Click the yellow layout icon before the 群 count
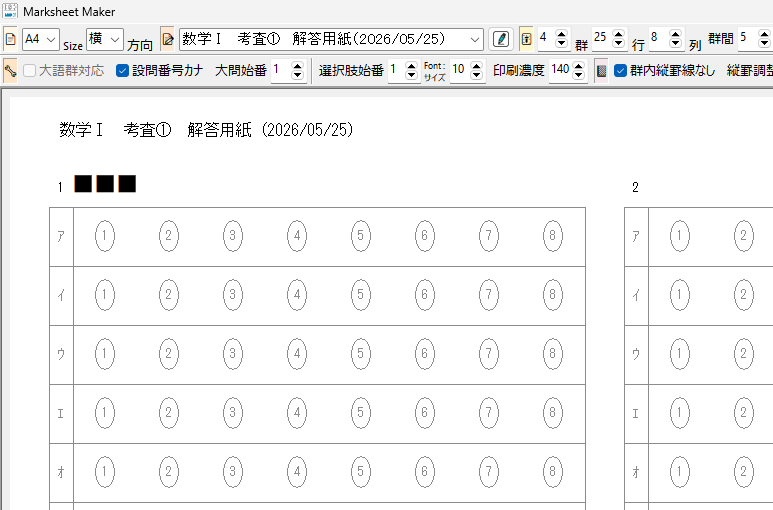The image size is (773, 510). point(526,40)
